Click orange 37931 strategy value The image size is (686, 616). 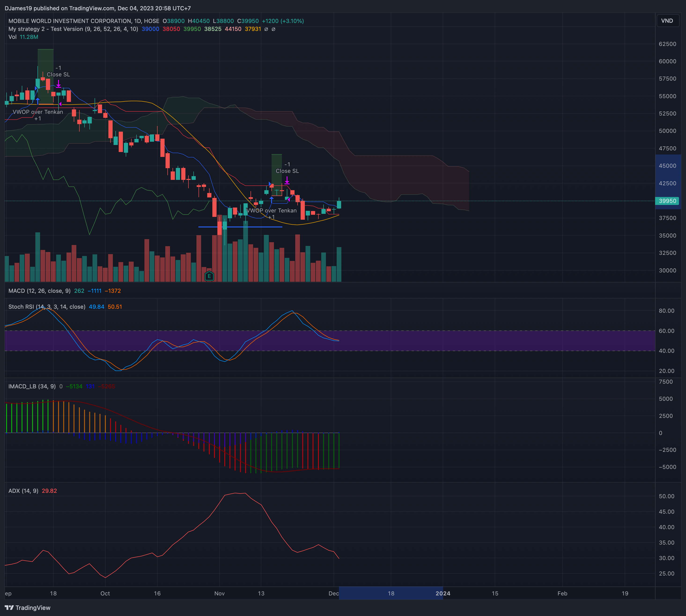tap(253, 29)
